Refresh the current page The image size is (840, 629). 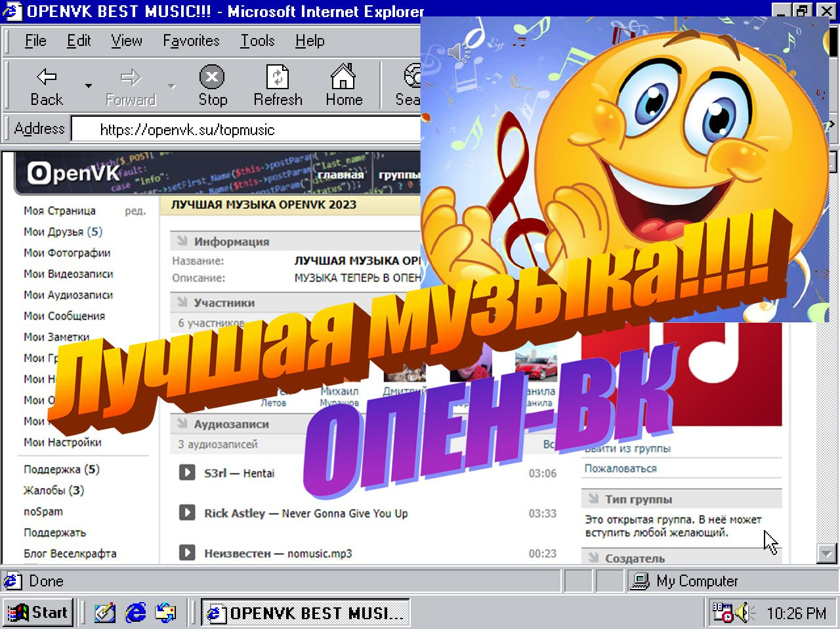[278, 87]
